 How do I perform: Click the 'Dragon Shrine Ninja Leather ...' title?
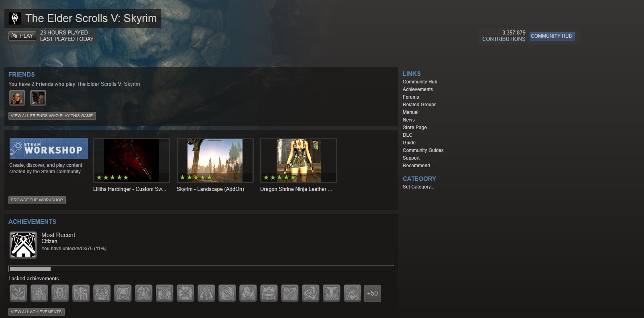[x=296, y=189]
